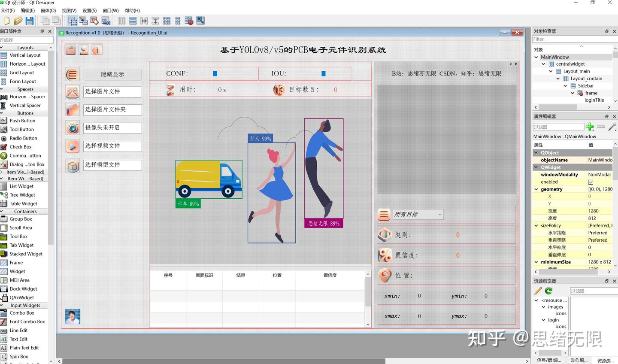
Task: Click the cube model icon beside 选择模型文件
Action: pos(72,164)
